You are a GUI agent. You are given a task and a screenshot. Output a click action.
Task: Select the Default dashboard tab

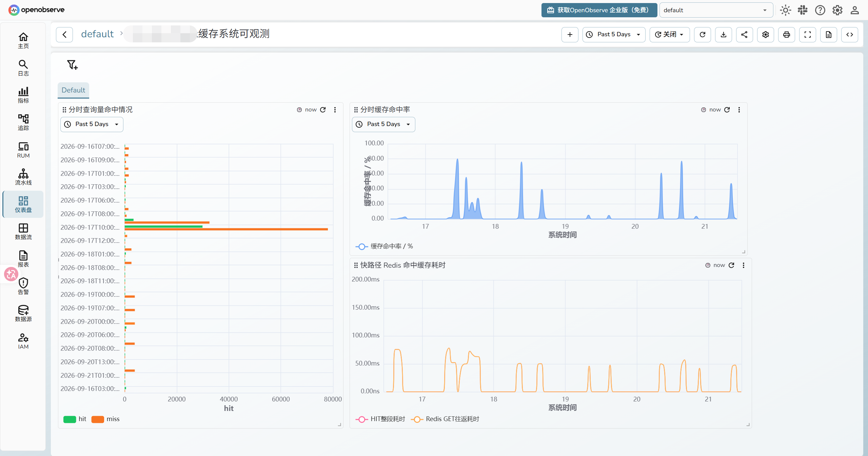[73, 90]
